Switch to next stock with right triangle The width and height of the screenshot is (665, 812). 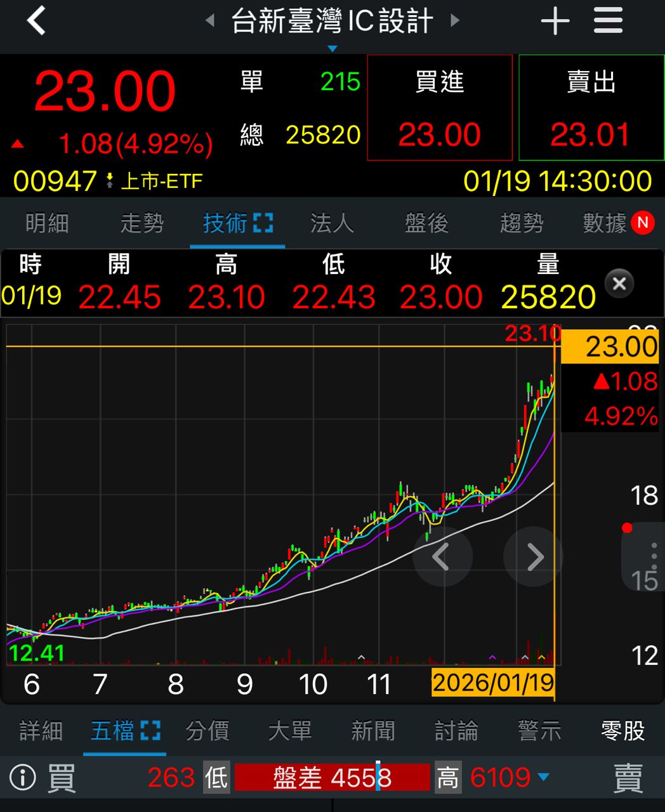[454, 21]
